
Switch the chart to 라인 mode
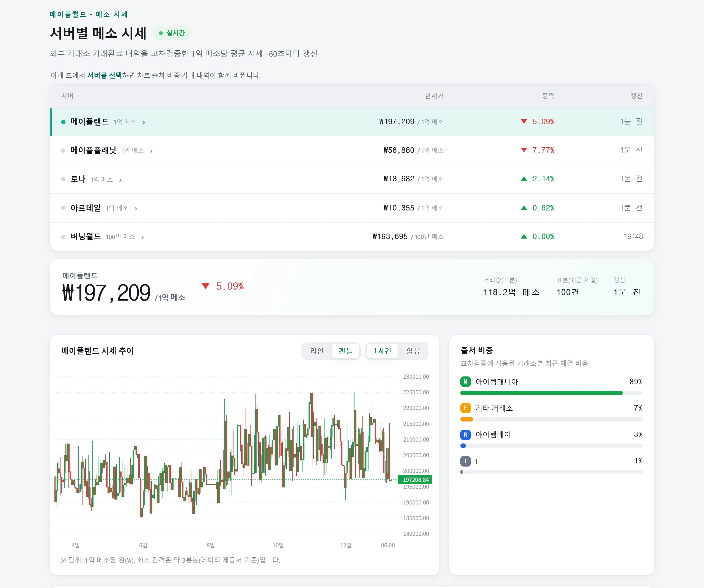point(317,351)
